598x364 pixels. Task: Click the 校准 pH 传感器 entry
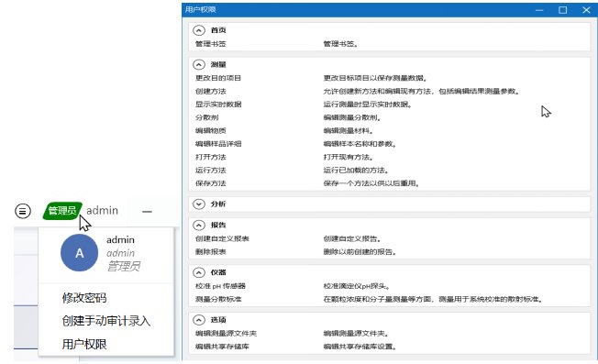[x=220, y=286]
